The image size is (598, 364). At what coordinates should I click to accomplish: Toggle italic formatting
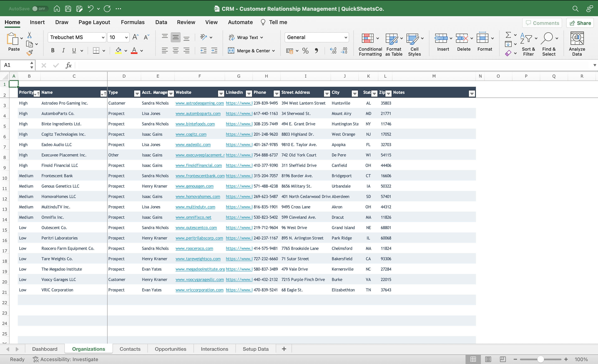tap(63, 50)
